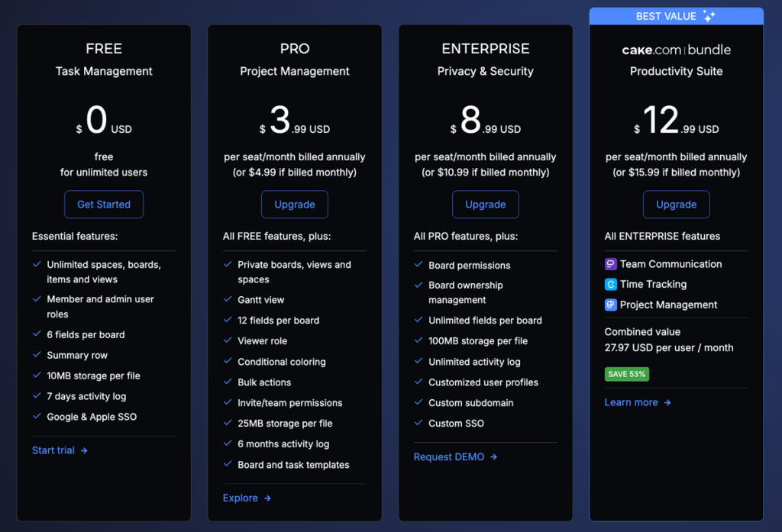Click the checkmark beside Google & Apple SSO
The height and width of the screenshot is (532, 782).
click(x=37, y=416)
